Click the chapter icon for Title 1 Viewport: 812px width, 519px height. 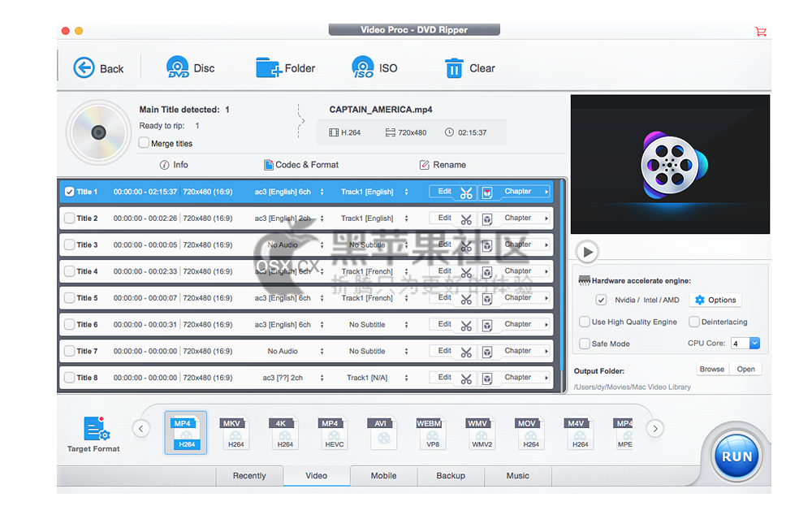(x=486, y=192)
